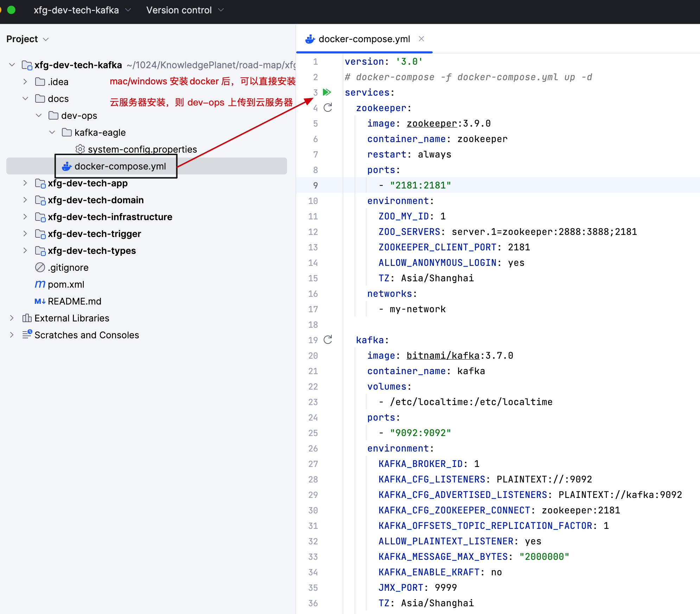Click the green run services gutter icon
Viewport: 700px width, 614px height.
click(x=327, y=92)
